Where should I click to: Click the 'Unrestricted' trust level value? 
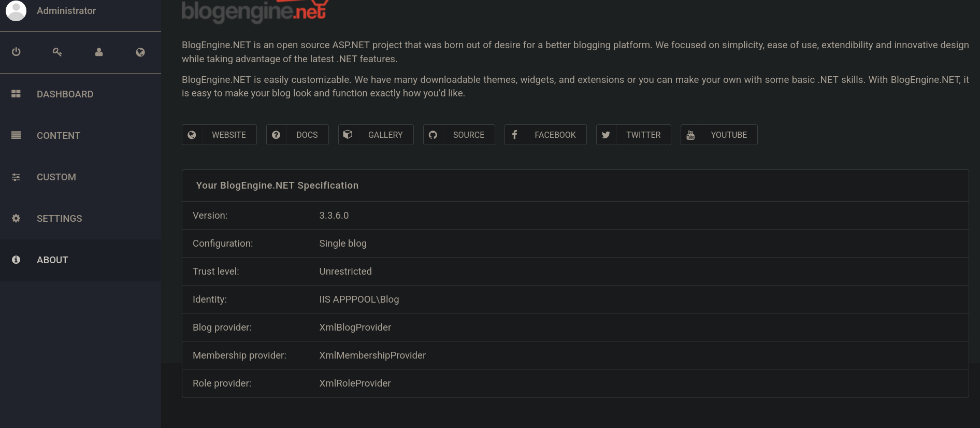pyautogui.click(x=345, y=272)
